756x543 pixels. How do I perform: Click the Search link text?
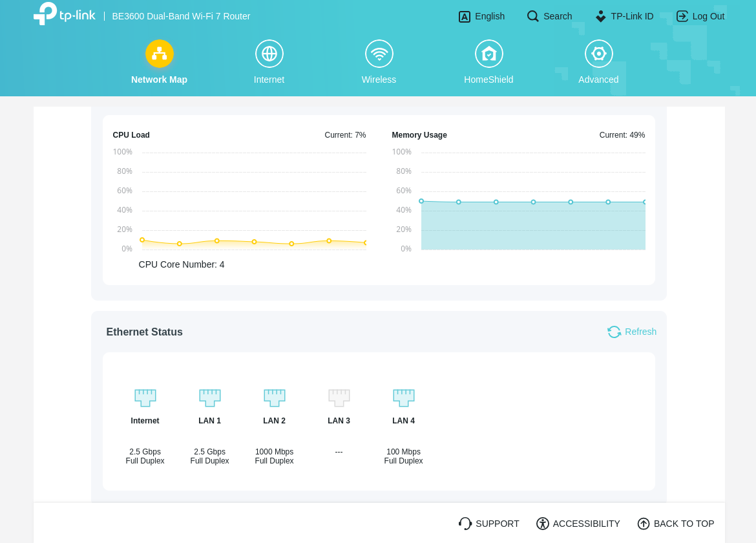558,16
